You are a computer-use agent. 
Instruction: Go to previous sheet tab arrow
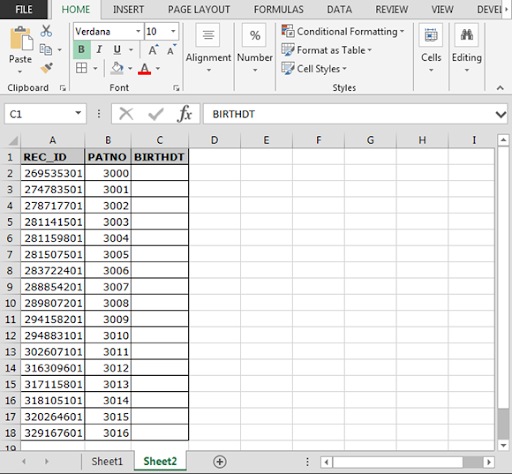(x=24, y=462)
